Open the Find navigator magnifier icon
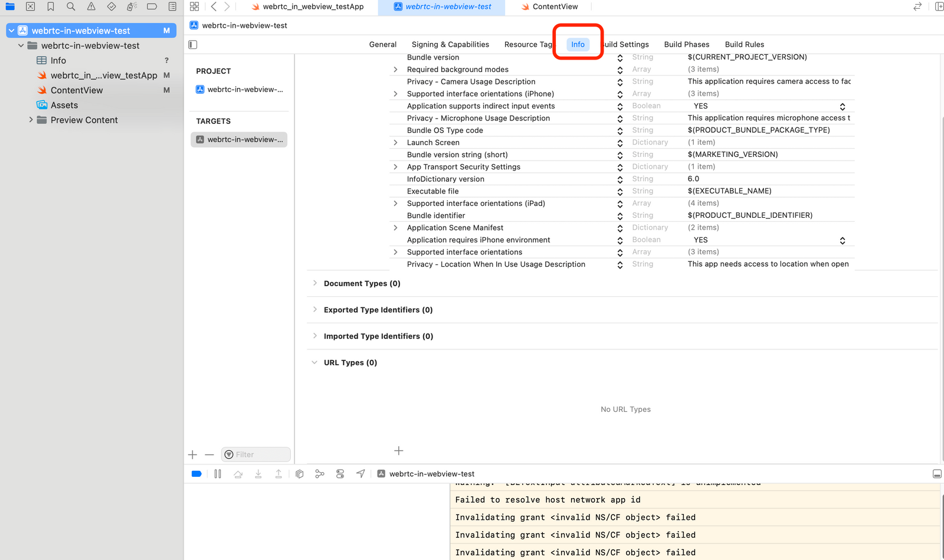Viewport: 944px width, 560px height. coord(71,6)
